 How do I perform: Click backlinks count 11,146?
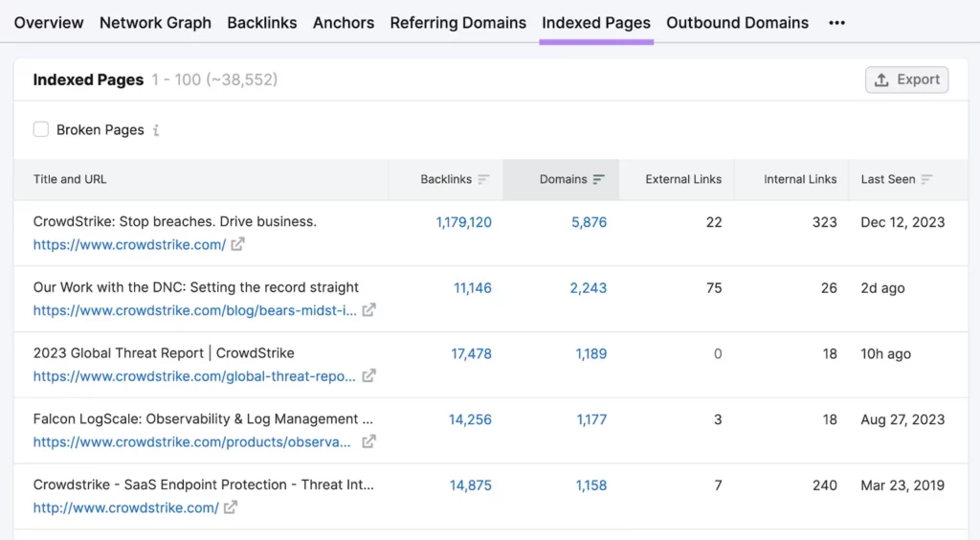coord(473,288)
